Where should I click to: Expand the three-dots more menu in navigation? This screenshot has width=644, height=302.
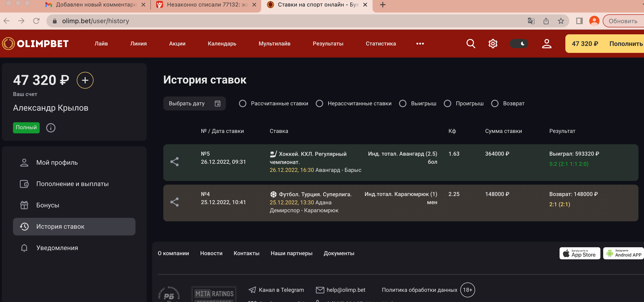click(x=420, y=44)
